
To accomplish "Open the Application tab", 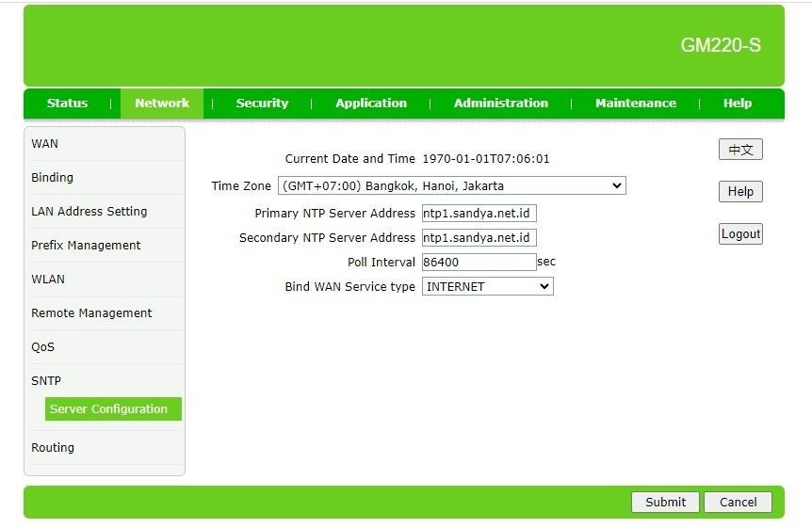I will tap(371, 104).
